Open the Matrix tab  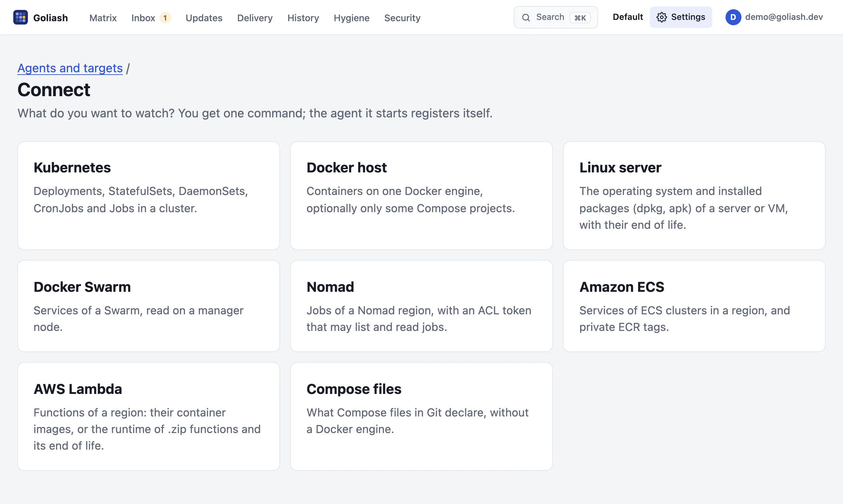point(103,18)
